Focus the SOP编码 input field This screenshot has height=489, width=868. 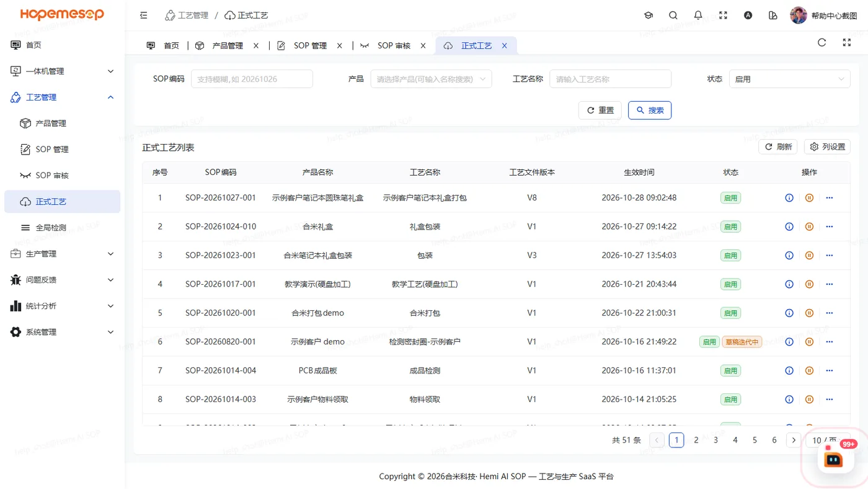click(x=252, y=79)
